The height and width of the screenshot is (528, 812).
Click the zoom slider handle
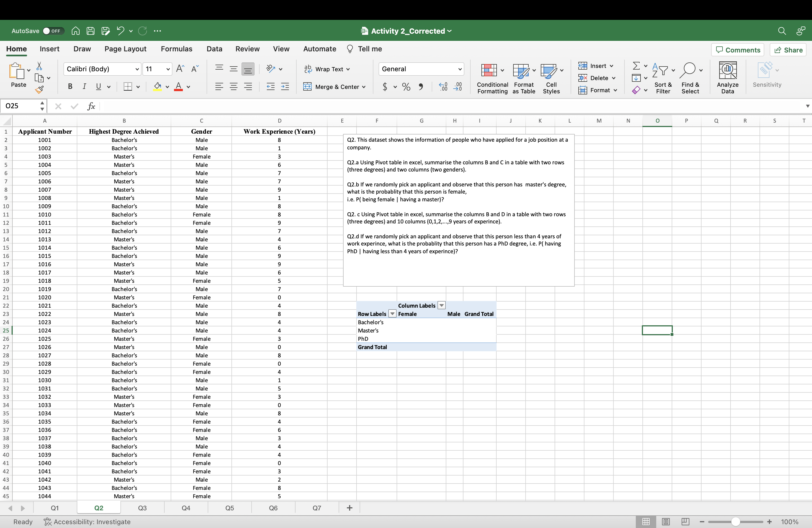click(x=735, y=522)
